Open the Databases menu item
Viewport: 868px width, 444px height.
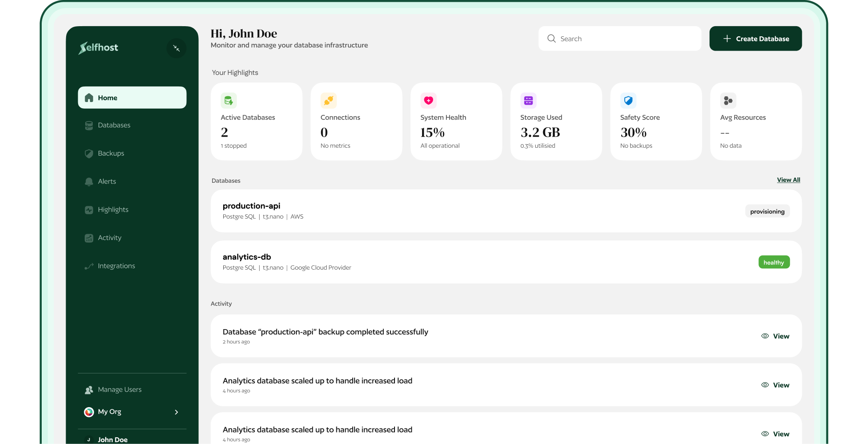(x=114, y=125)
